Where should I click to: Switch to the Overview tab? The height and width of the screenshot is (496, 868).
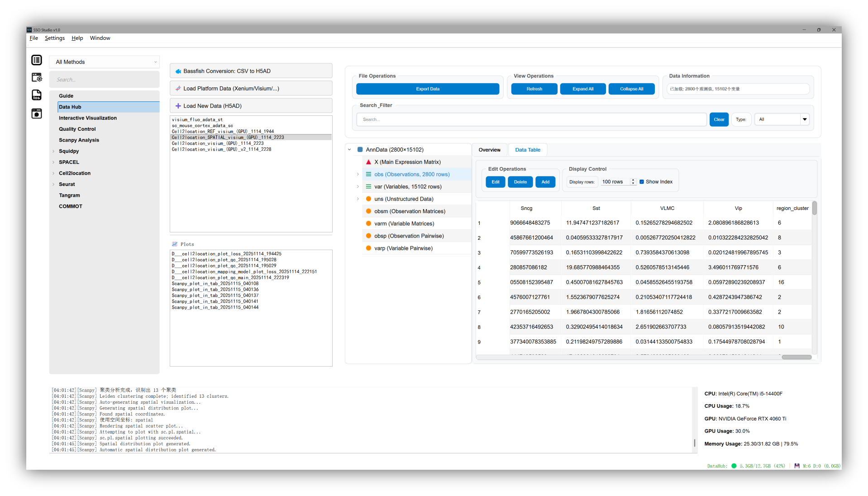point(489,150)
